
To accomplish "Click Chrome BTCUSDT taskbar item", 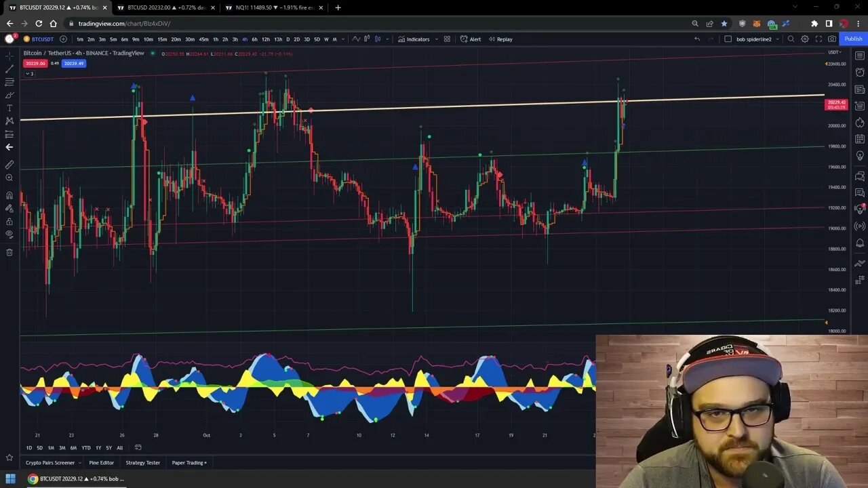I will [x=76, y=479].
